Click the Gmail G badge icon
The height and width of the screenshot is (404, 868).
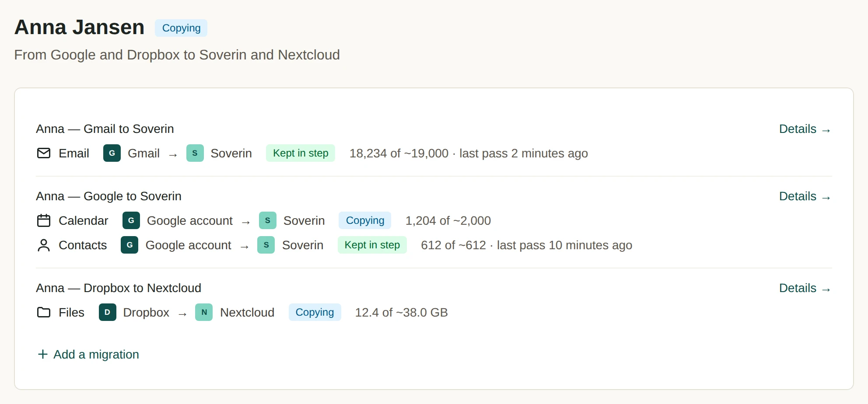click(x=112, y=153)
